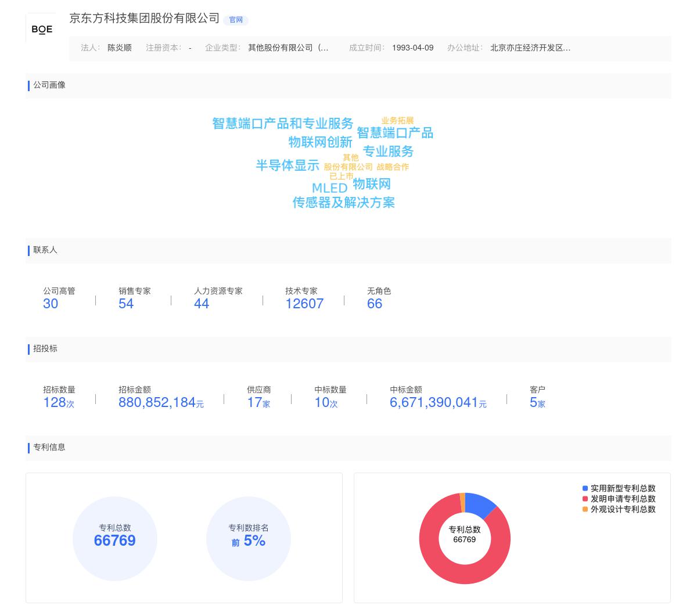Open 公司高管 contact count 30
The height and width of the screenshot is (616, 697).
tap(51, 303)
